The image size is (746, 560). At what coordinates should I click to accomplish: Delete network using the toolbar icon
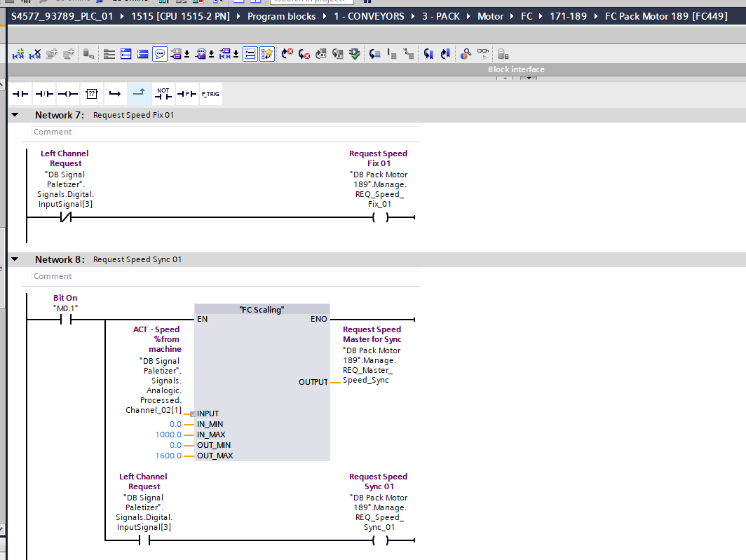(35, 54)
